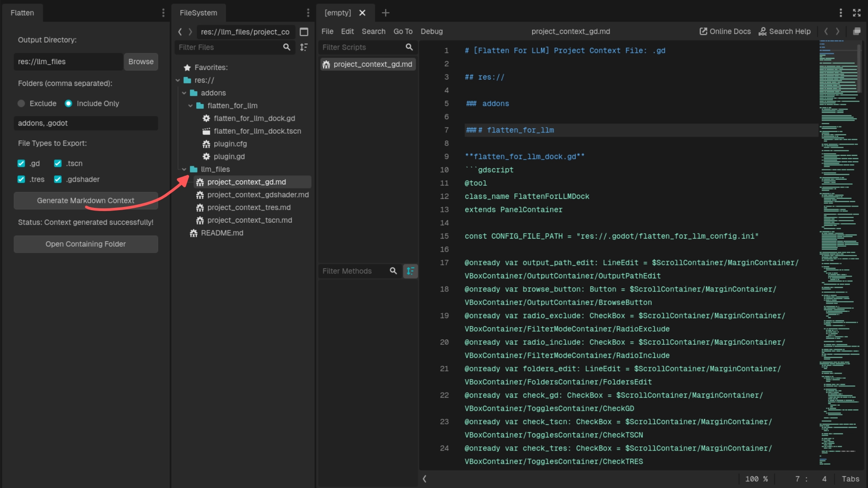Collapse the llm_files folder

point(184,169)
